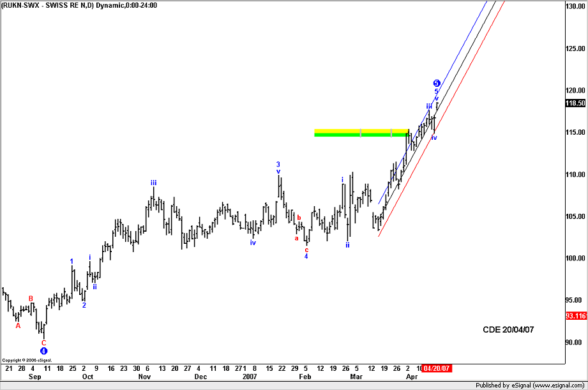This screenshot has width=588, height=390.
Task: Select the blue wave 3 label
Action: tap(278, 164)
